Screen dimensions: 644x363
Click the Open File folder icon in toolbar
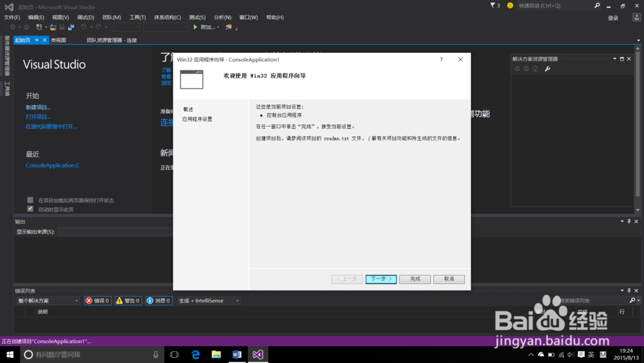click(53, 27)
